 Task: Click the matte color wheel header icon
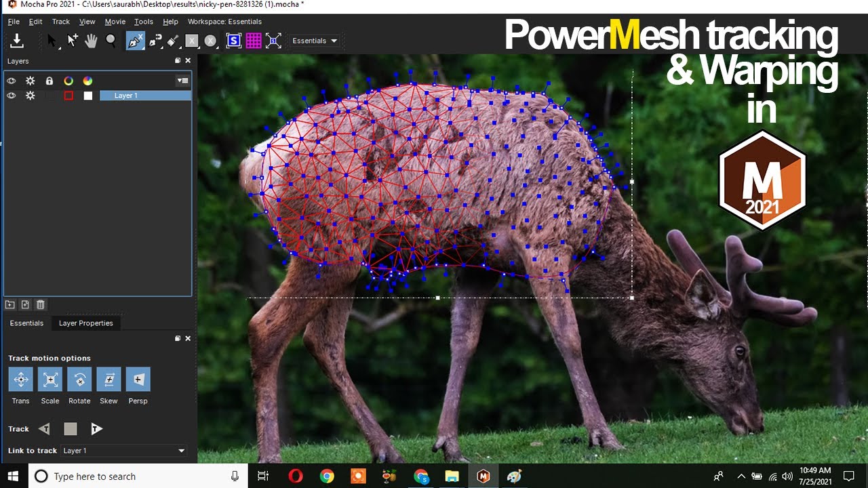tap(87, 81)
